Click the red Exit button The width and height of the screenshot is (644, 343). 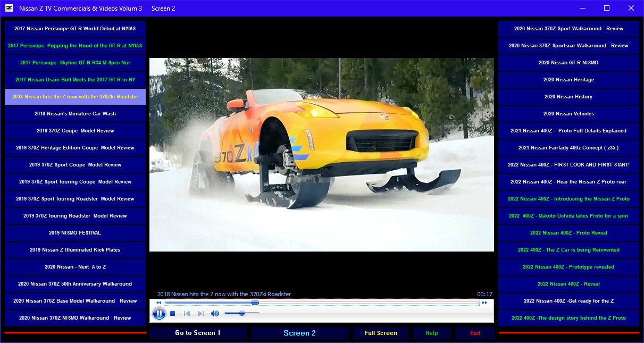475,333
